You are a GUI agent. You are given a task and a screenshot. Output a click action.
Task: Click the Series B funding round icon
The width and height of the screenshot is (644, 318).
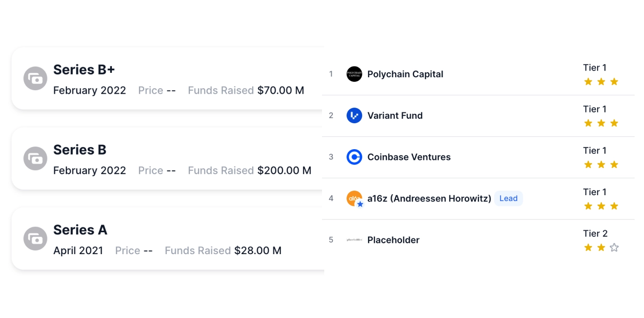[35, 159]
